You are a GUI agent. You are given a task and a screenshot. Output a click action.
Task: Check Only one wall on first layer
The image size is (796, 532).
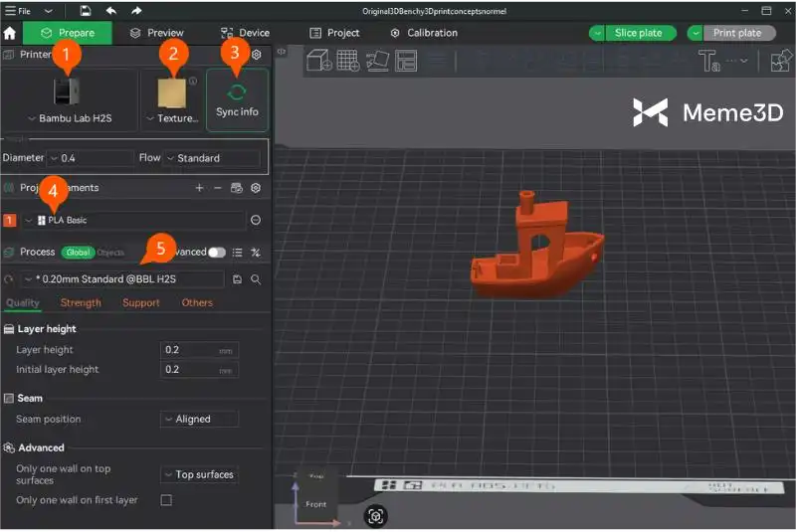166,500
